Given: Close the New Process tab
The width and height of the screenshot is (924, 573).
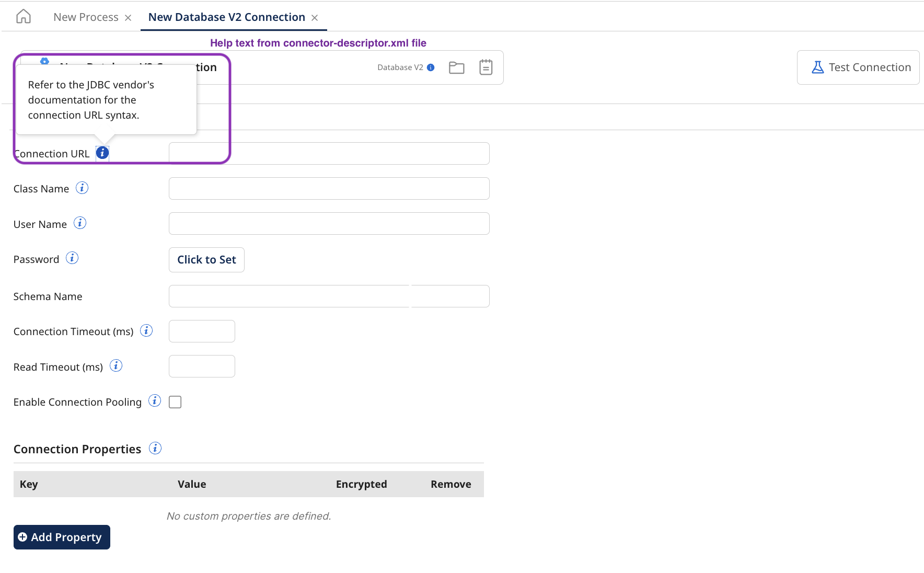Looking at the screenshot, I should (128, 17).
